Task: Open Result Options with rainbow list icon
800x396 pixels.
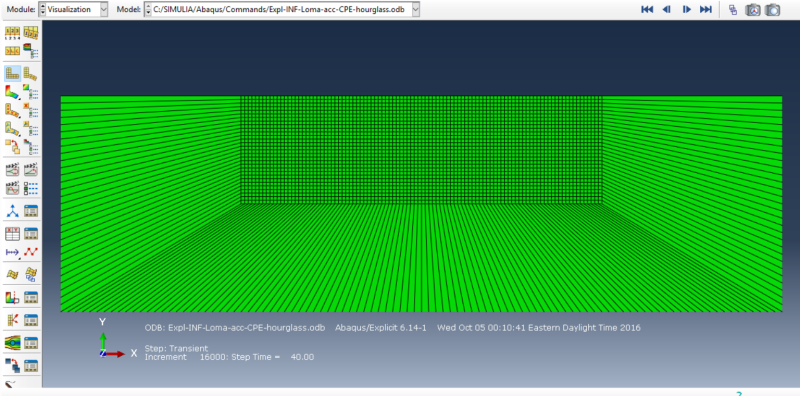Action: pos(31,51)
